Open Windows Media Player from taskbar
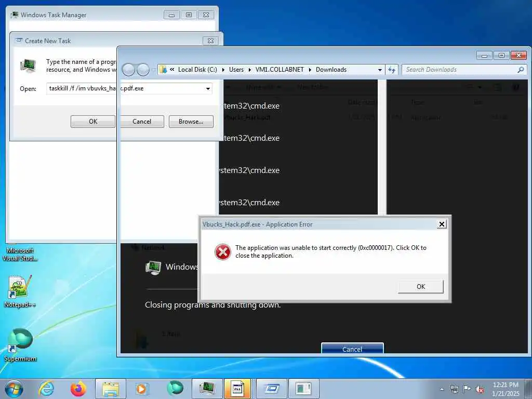The image size is (532, 399). pyautogui.click(x=141, y=389)
